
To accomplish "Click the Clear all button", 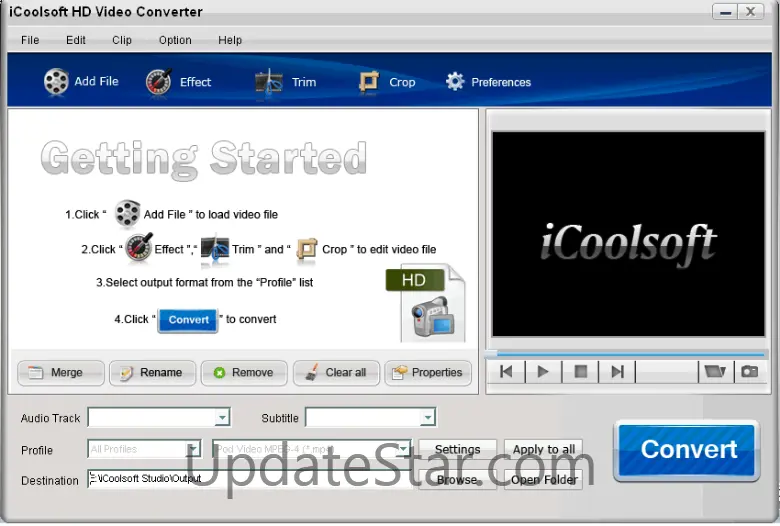I will 336,373.
